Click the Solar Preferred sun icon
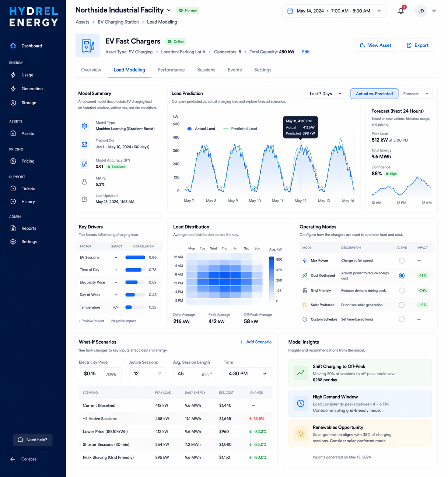Image resolution: width=448 pixels, height=477 pixels. 305,305
